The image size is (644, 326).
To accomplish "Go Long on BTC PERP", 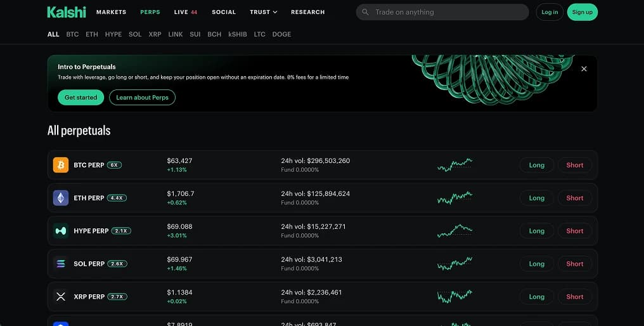I will click(x=536, y=165).
